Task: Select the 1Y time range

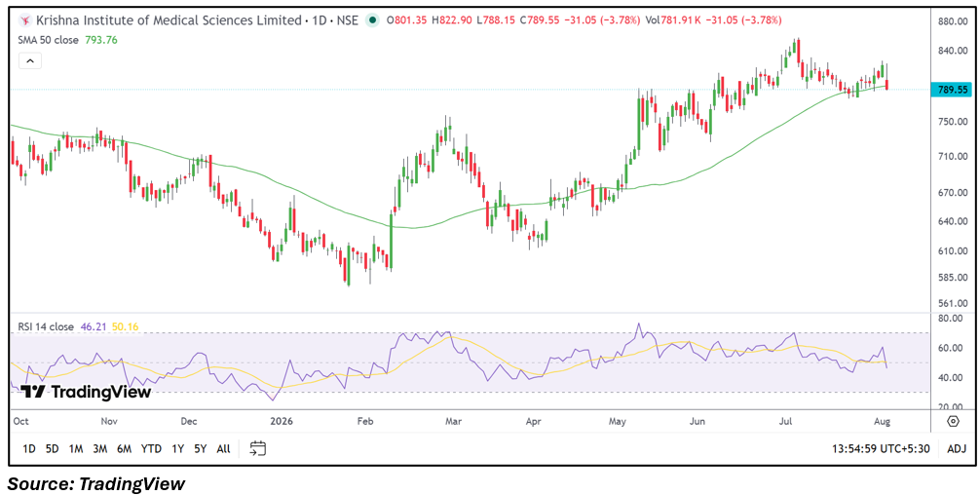Action: [x=177, y=449]
